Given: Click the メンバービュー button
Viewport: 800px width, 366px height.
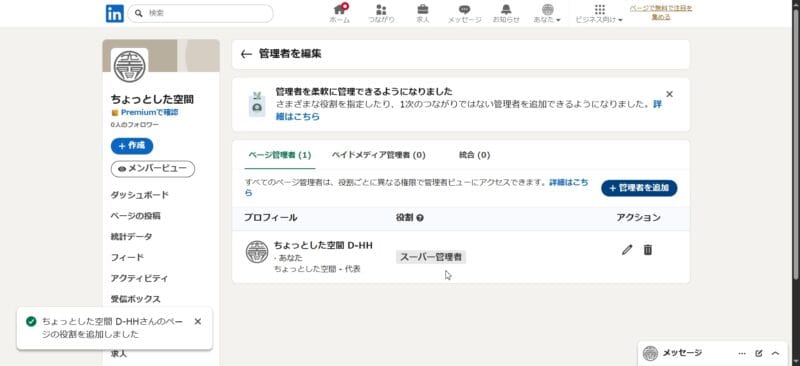Looking at the screenshot, I should coord(153,169).
